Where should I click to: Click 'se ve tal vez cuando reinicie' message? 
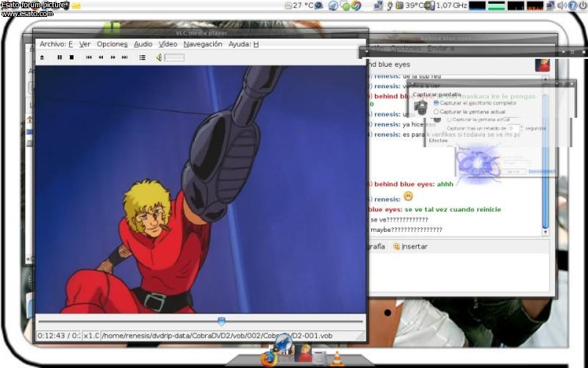coord(453,209)
